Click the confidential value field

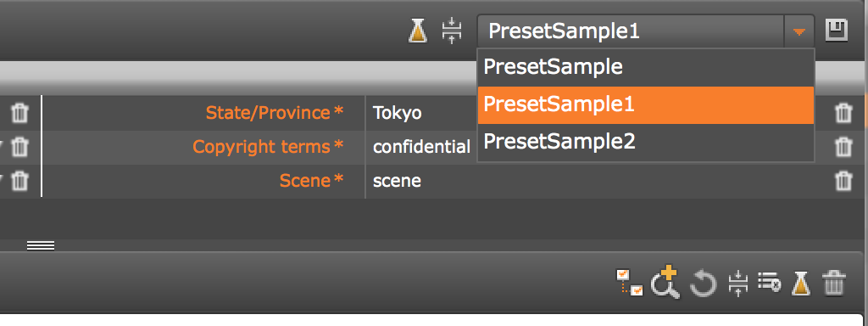coord(420,147)
